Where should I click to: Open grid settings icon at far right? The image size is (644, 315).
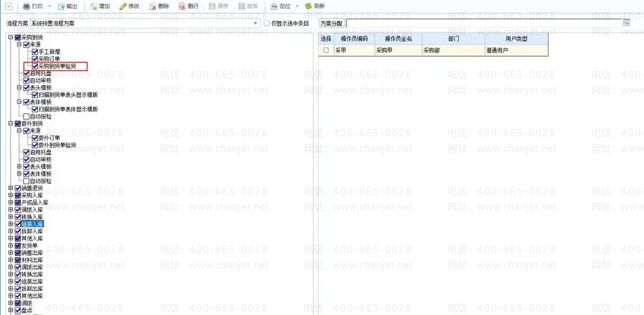pos(626,23)
